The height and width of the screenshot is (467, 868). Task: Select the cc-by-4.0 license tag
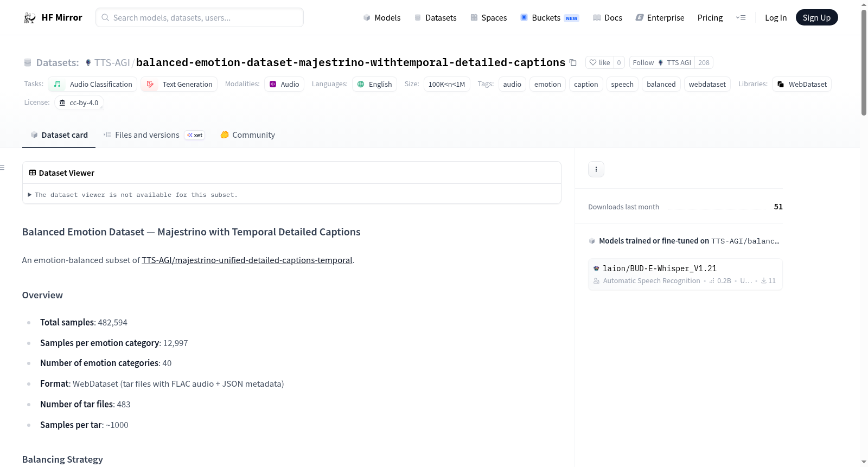79,103
